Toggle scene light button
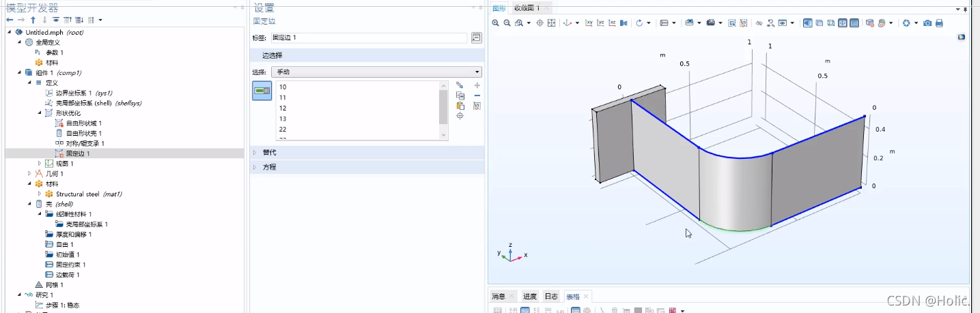 pos(808,23)
